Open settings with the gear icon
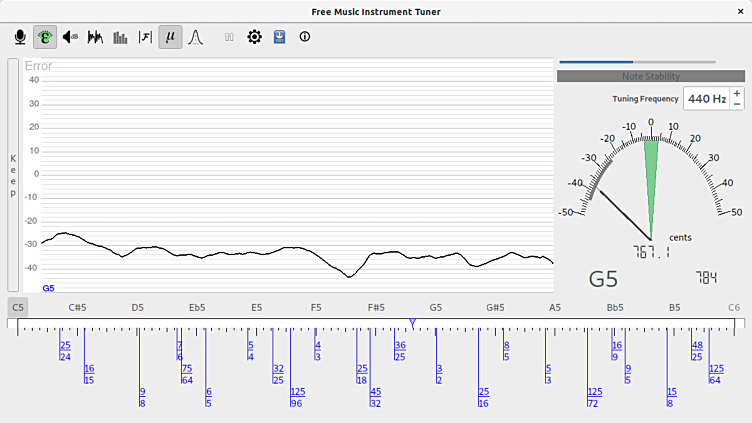Image resolution: width=752 pixels, height=423 pixels. [x=254, y=38]
